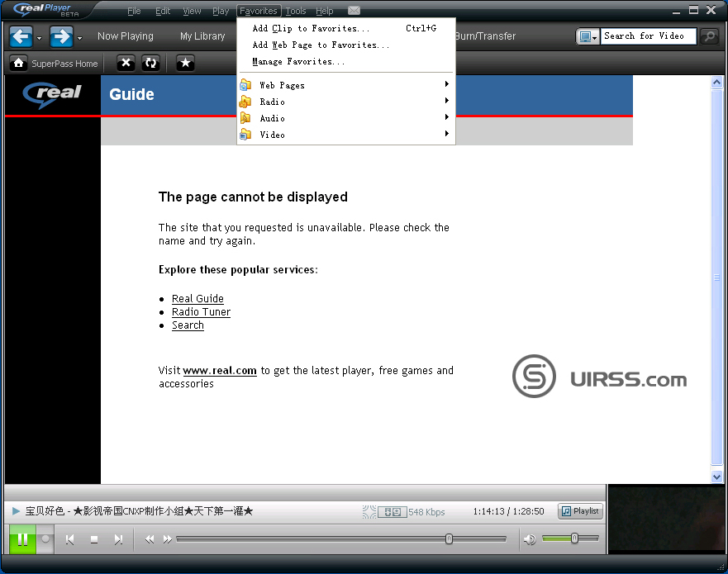Refresh the browser page
The width and height of the screenshot is (728, 574).
[x=151, y=63]
